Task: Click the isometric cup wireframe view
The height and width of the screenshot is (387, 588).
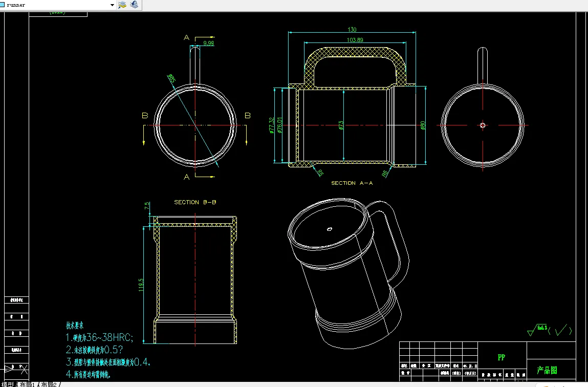Action: [x=348, y=273]
